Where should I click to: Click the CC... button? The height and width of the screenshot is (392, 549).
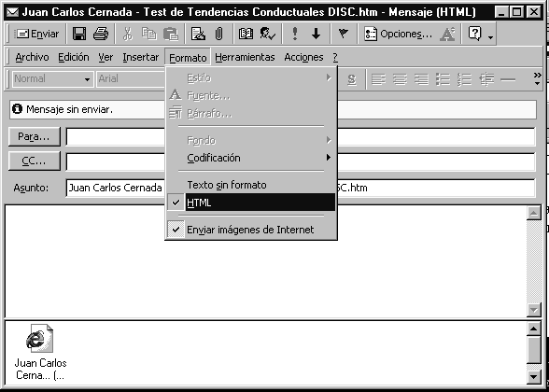34,161
